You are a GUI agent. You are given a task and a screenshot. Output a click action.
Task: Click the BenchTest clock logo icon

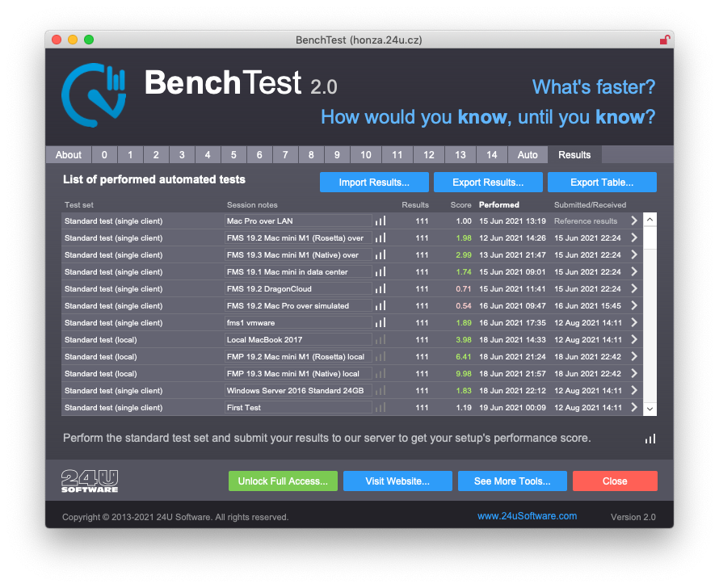[x=94, y=94]
